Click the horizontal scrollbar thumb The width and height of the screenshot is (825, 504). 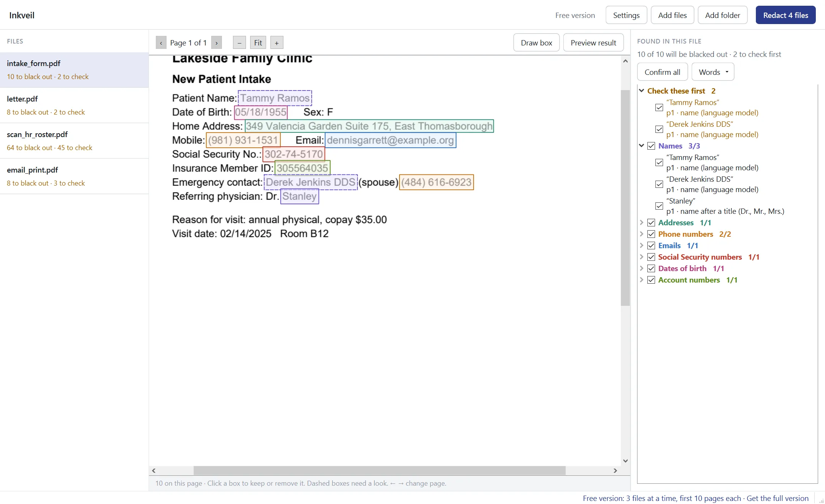pos(380,470)
